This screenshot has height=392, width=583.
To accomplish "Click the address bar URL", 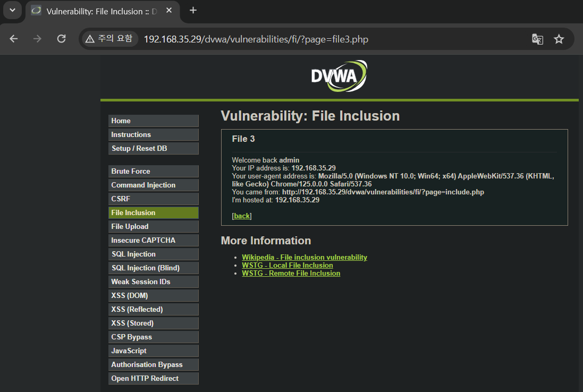I will pyautogui.click(x=256, y=39).
